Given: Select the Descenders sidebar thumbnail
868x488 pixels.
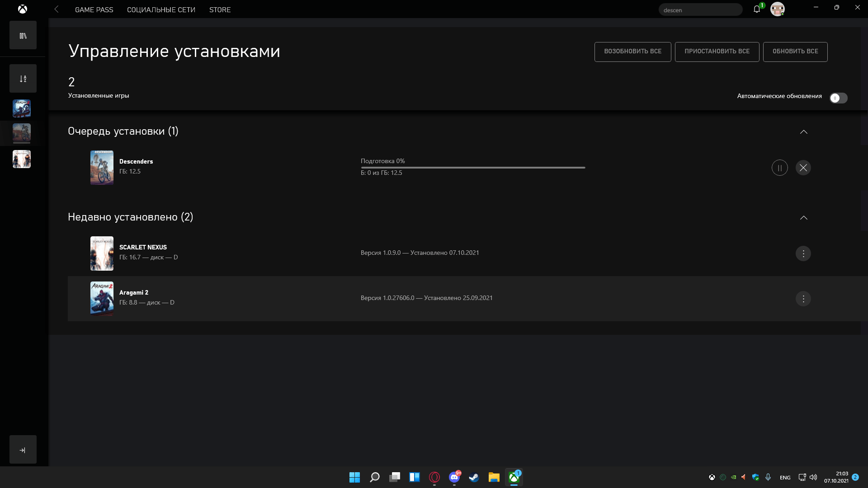Looking at the screenshot, I should (x=22, y=134).
